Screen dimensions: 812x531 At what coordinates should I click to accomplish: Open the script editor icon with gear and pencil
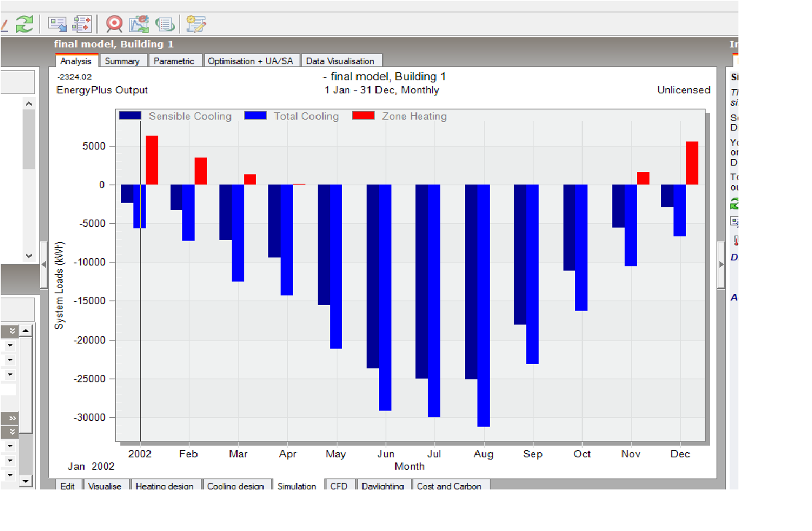tap(196, 24)
